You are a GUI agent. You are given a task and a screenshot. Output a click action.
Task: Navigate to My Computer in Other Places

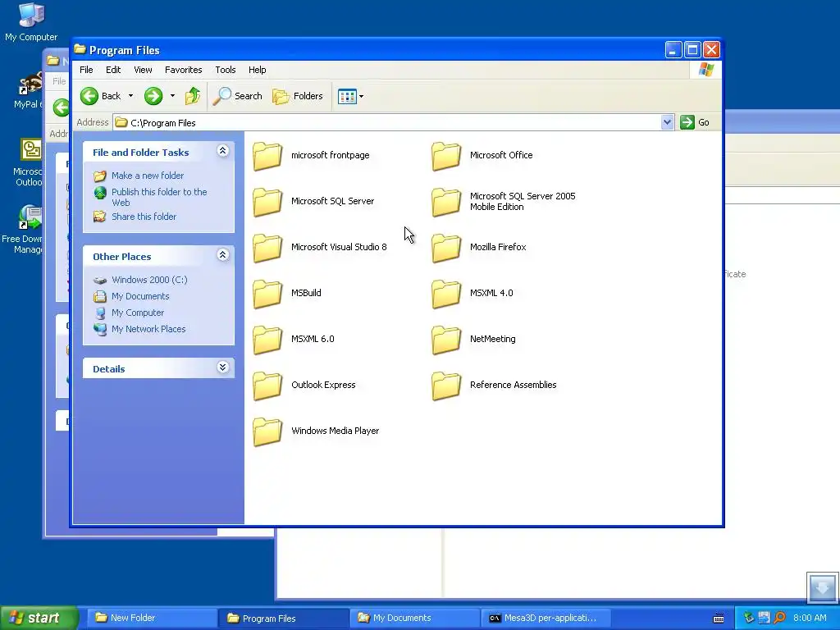(x=138, y=313)
